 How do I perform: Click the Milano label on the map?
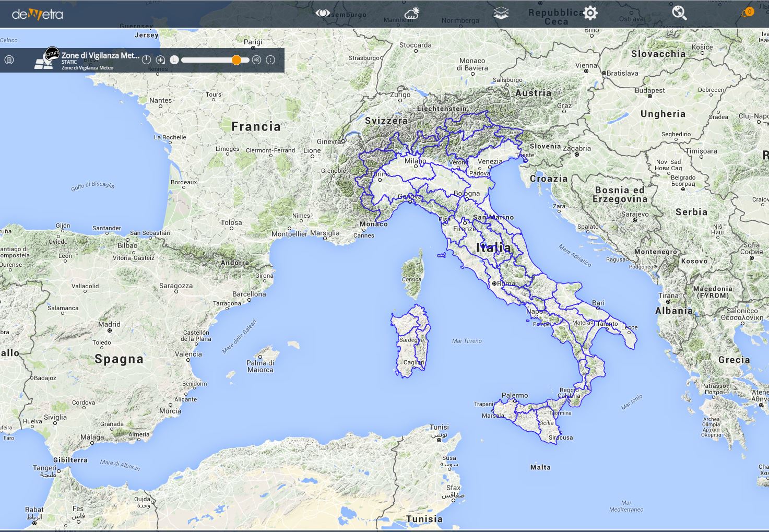(x=416, y=161)
